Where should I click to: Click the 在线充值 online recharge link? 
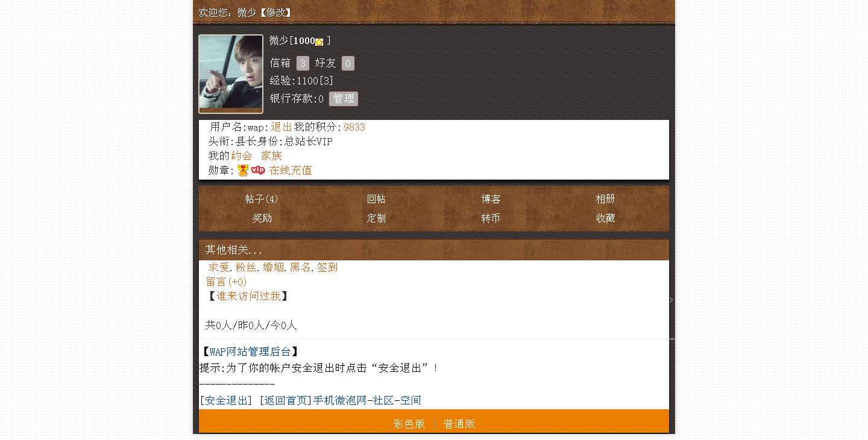[291, 171]
